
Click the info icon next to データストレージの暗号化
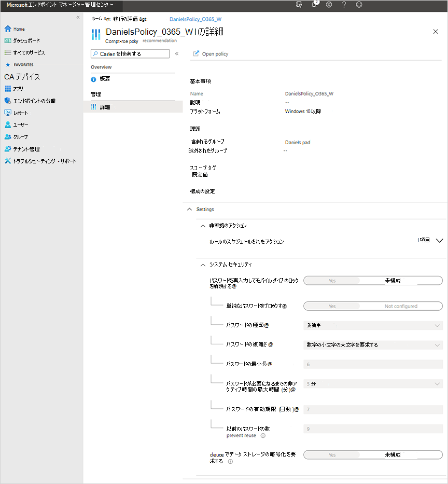[230, 462]
